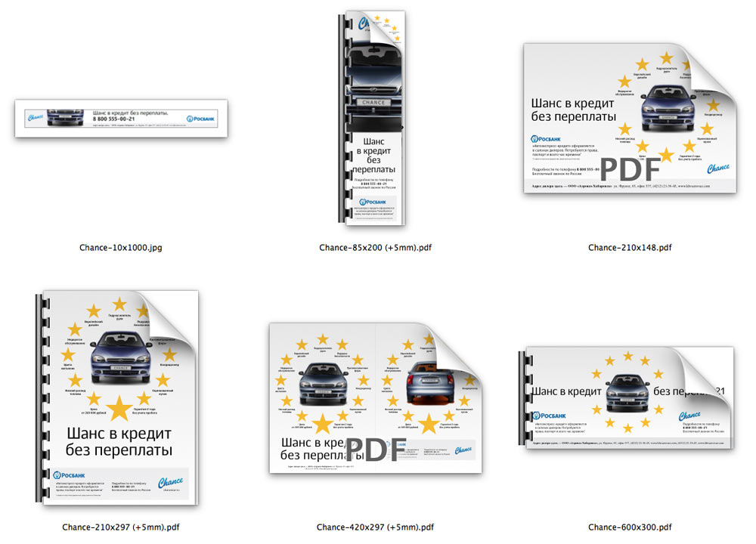The width and height of the screenshot is (756, 544).
Task: Click the Chance-10x1000.jpg filename label
Action: 121,247
